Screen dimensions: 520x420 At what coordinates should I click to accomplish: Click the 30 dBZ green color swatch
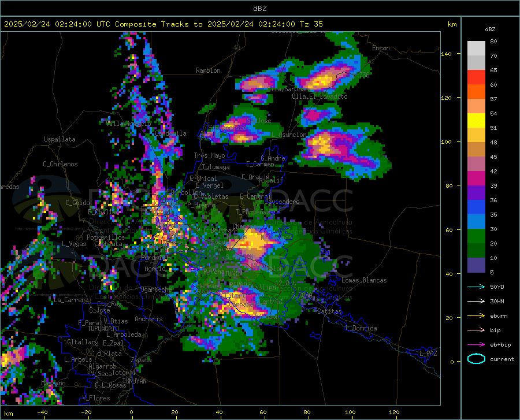point(476,236)
